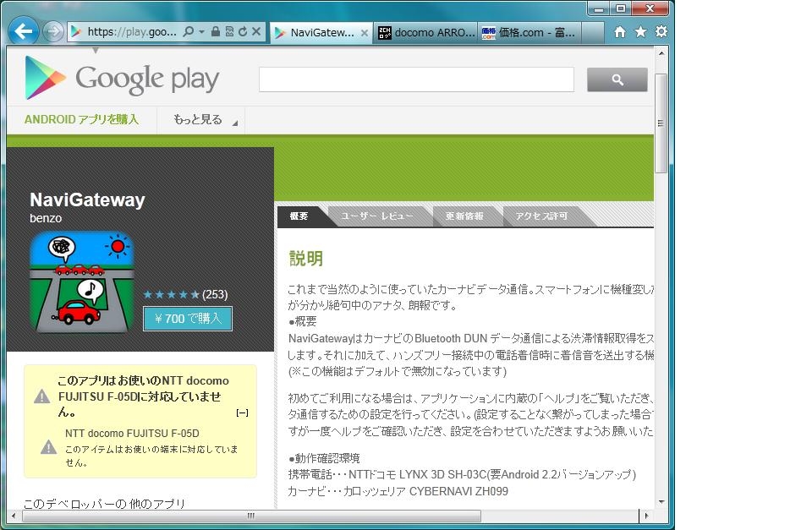
Task: Close the browser window
Action: point(650,8)
